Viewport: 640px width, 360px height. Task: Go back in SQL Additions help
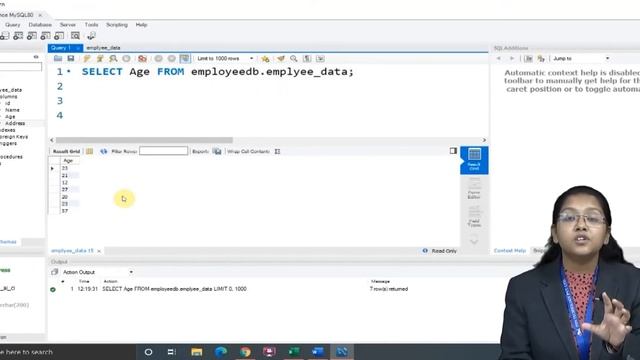pyautogui.click(x=498, y=59)
